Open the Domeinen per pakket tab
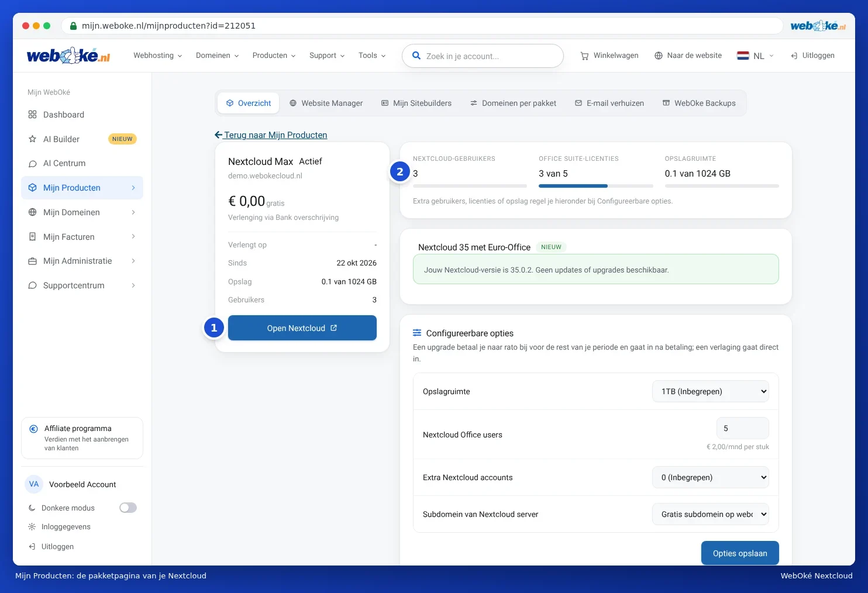868x593 pixels. (514, 103)
